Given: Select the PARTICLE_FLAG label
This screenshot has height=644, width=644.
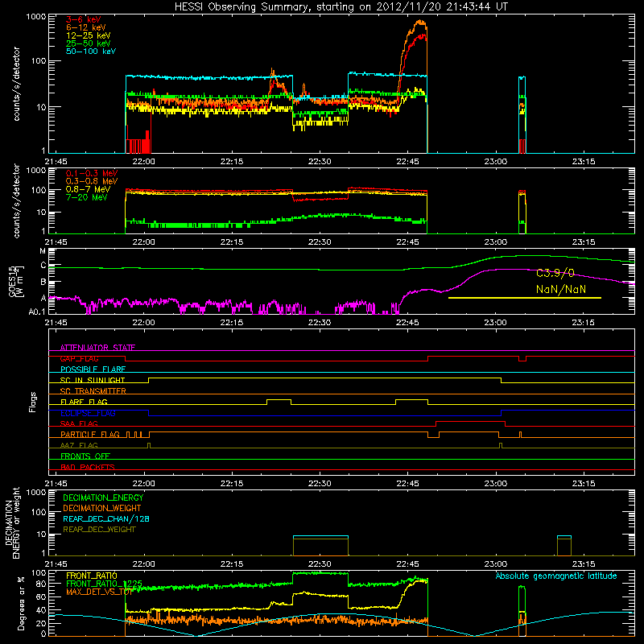Looking at the screenshot, I should (x=90, y=435).
